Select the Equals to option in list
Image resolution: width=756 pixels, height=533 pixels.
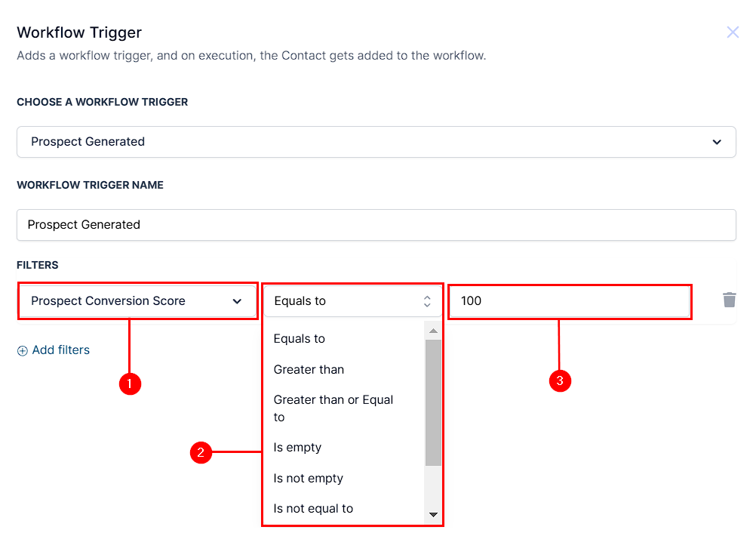[299, 339]
